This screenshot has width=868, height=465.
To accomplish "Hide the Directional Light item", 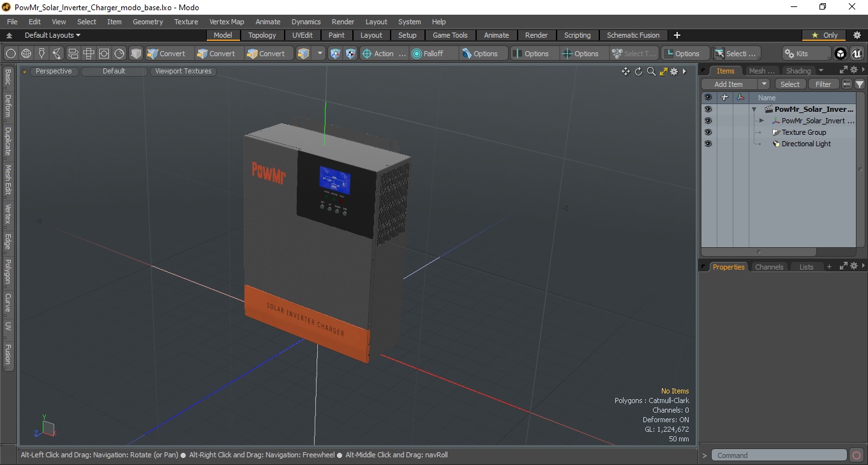I will (708, 144).
